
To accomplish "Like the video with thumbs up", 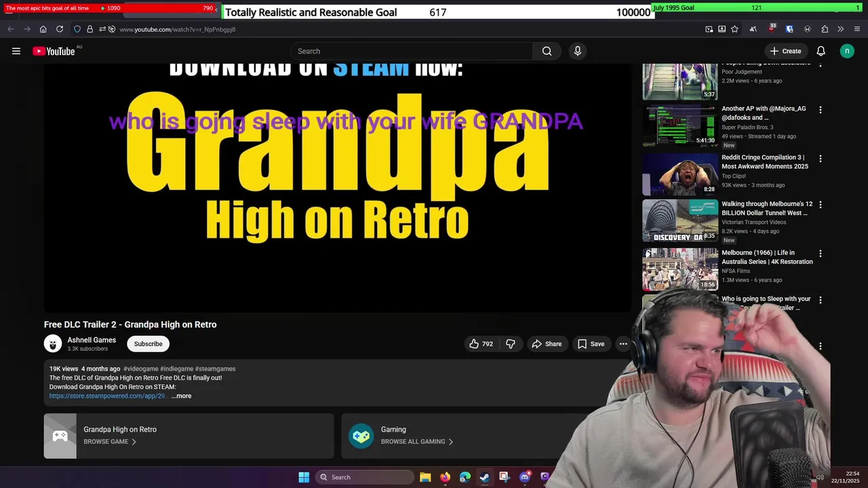I will (x=481, y=344).
